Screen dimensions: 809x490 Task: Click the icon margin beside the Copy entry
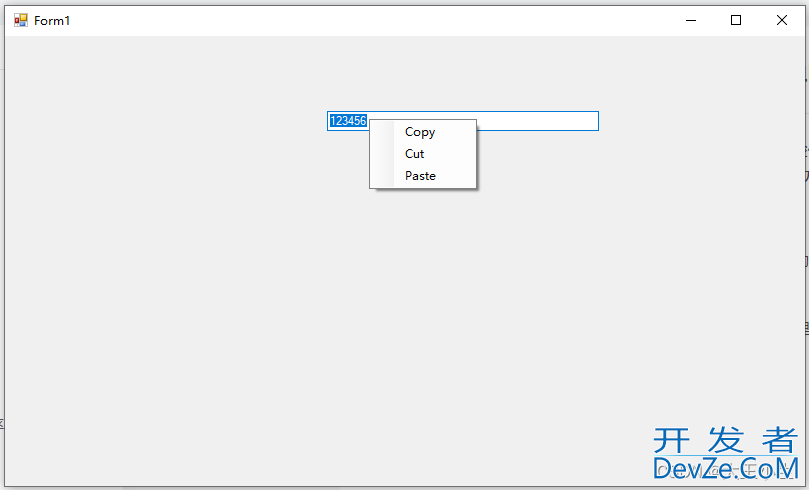[382, 132]
